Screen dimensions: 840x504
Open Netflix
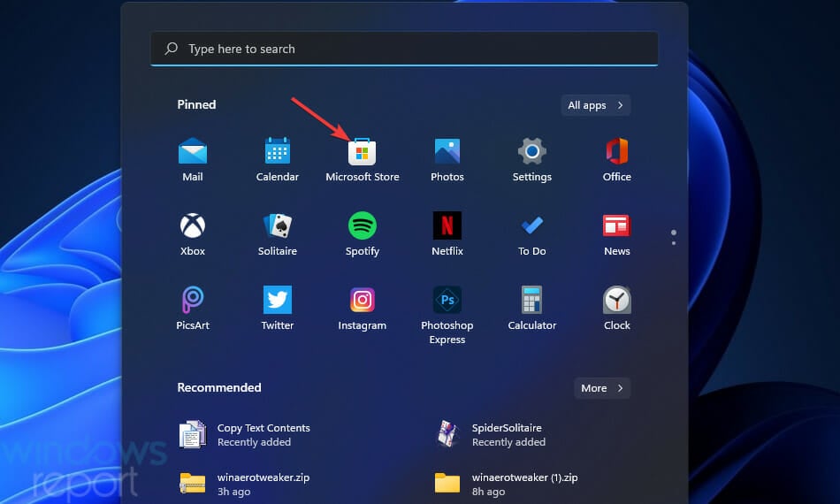447,233
